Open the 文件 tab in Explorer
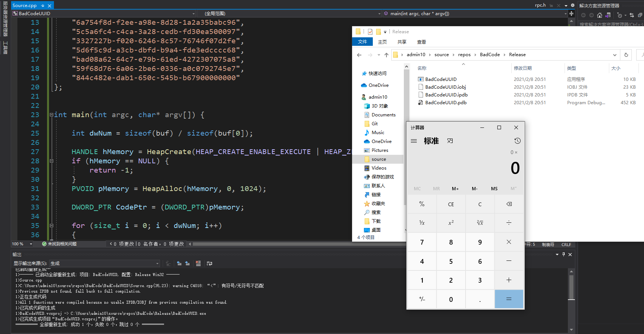The height and width of the screenshot is (334, 644). 362,42
